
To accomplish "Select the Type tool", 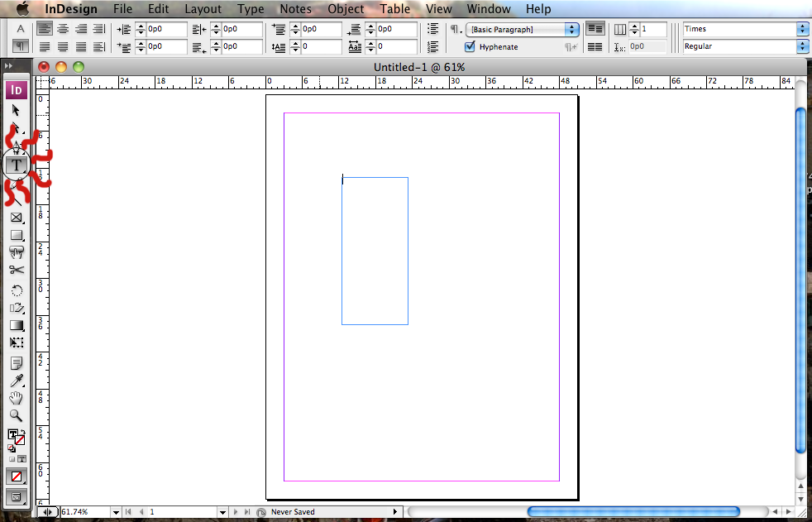I will pyautogui.click(x=17, y=165).
